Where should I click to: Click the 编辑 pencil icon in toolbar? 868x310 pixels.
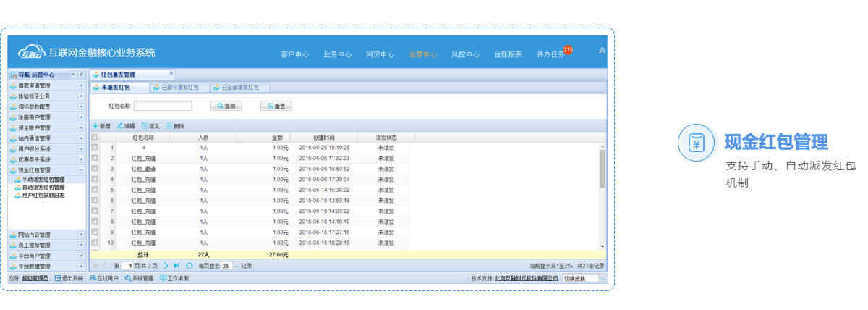tap(120, 126)
